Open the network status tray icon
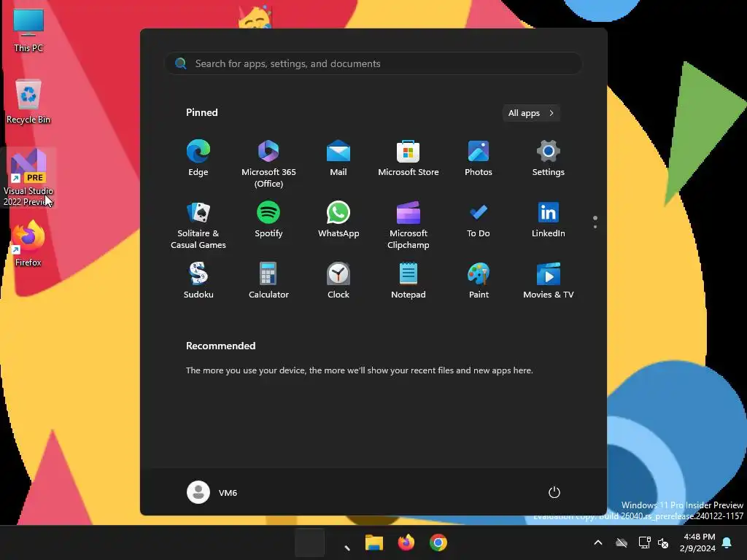 (644, 542)
